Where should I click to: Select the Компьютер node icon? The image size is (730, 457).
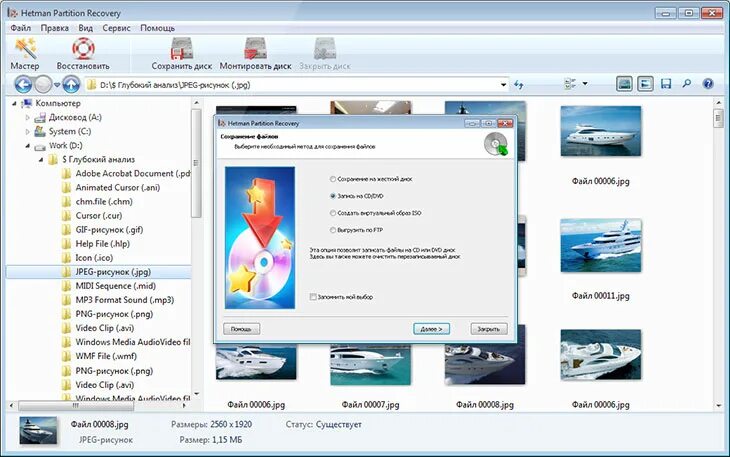[x=27, y=103]
